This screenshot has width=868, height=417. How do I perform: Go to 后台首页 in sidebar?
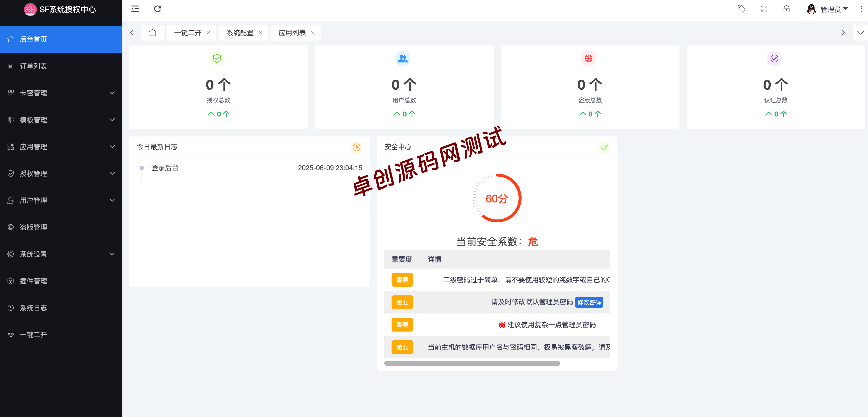coord(61,39)
